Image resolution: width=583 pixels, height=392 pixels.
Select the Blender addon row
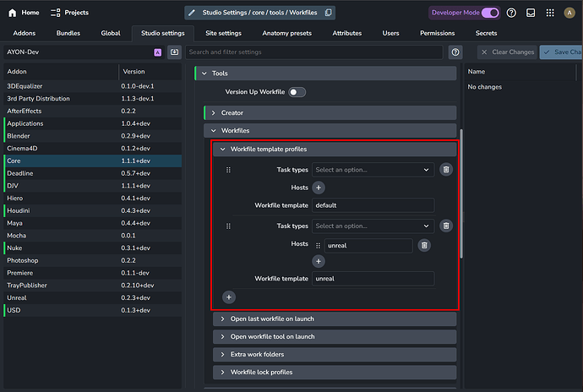(93, 136)
